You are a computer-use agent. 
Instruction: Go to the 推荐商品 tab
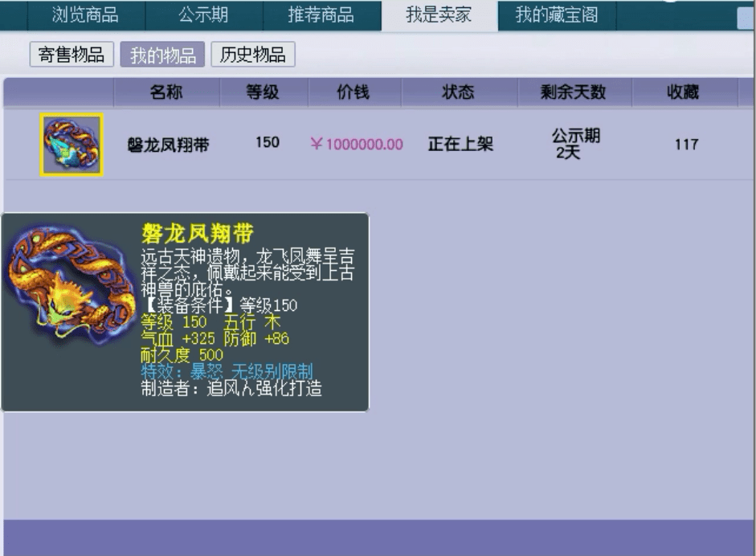[321, 15]
